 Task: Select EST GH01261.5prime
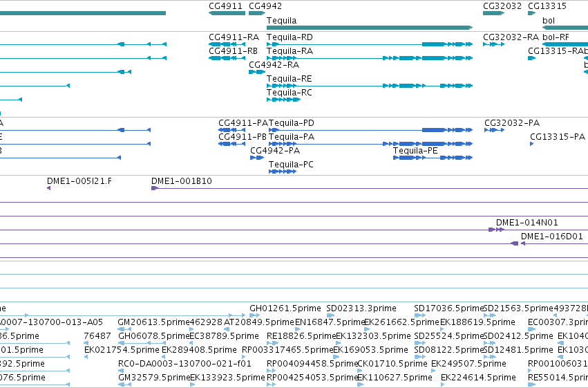(x=285, y=308)
